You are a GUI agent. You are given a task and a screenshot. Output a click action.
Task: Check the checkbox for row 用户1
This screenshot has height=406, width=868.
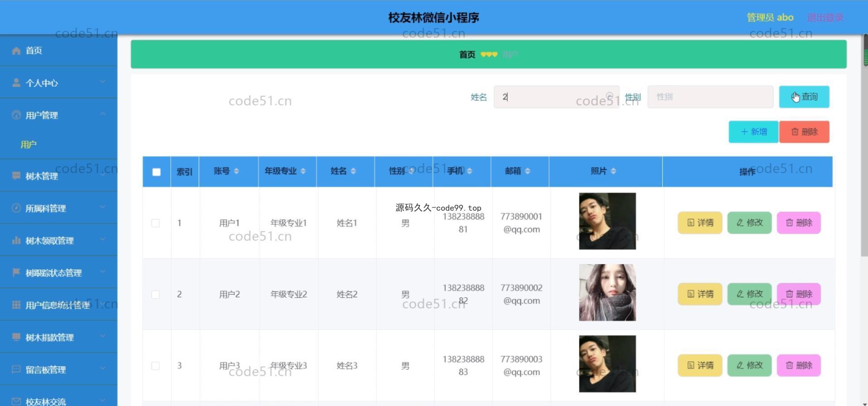point(155,223)
